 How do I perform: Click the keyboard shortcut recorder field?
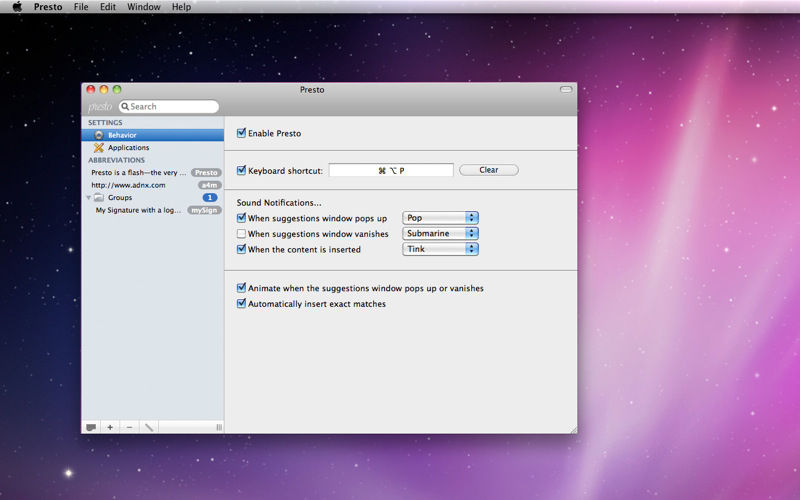click(391, 170)
